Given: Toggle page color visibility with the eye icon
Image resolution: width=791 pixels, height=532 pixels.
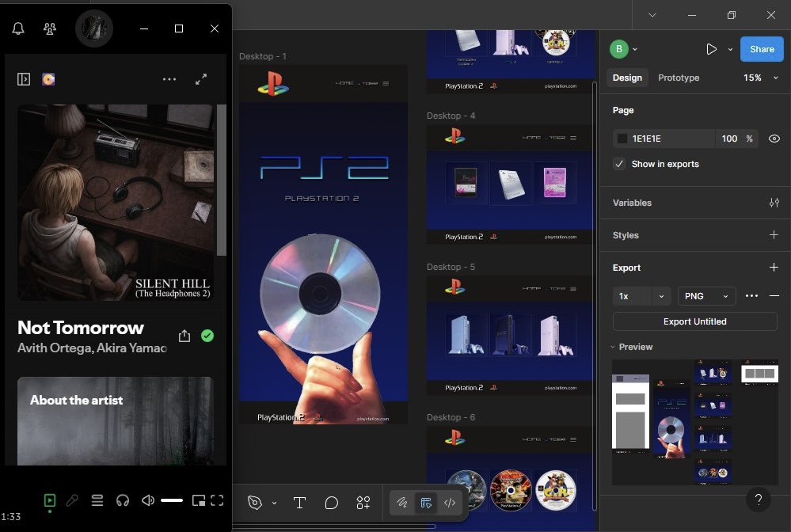Looking at the screenshot, I should (774, 139).
